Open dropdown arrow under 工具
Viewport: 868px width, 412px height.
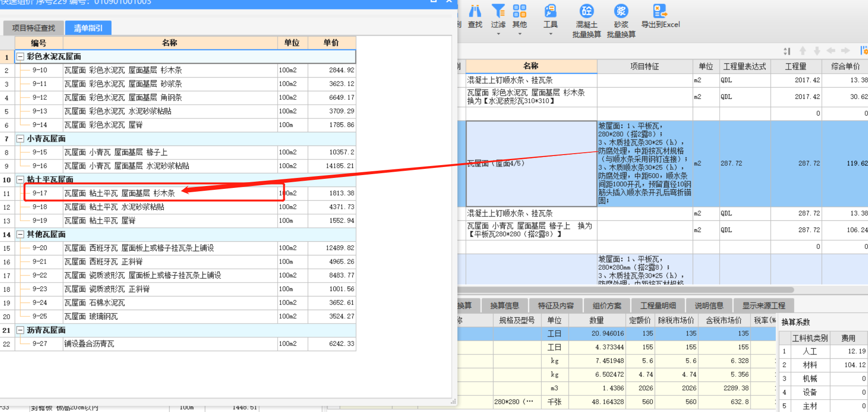tap(550, 34)
